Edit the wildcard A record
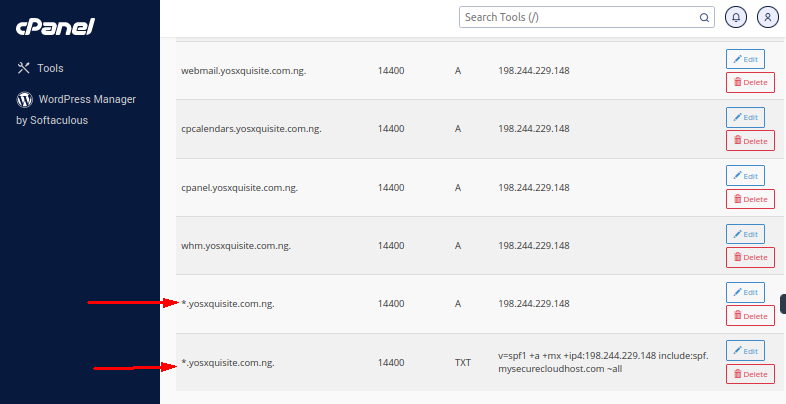The image size is (786, 404). (745, 292)
